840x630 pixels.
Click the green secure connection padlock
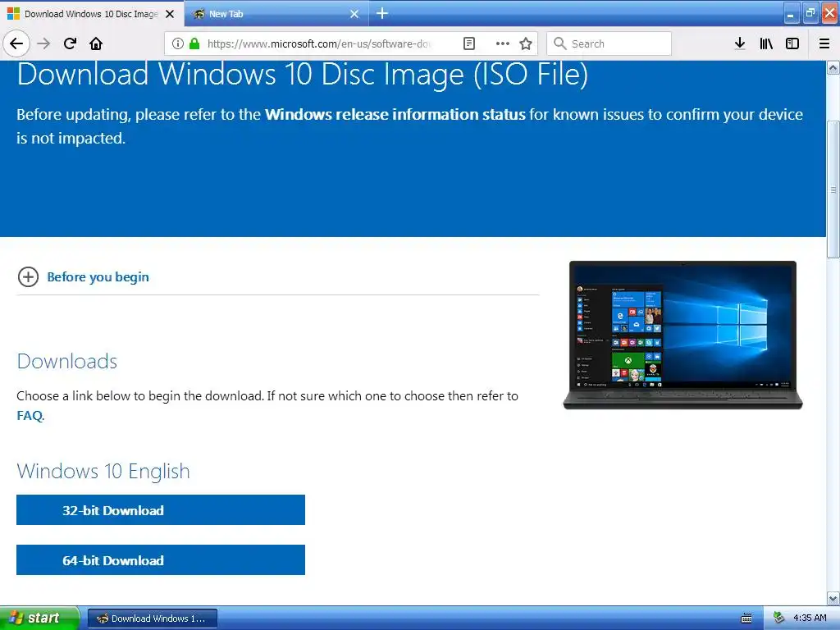(x=194, y=43)
